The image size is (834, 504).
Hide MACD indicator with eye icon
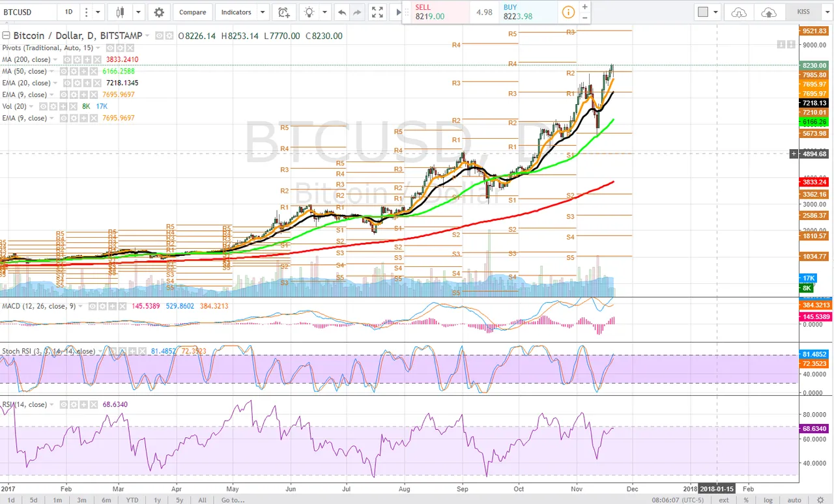tap(93, 306)
